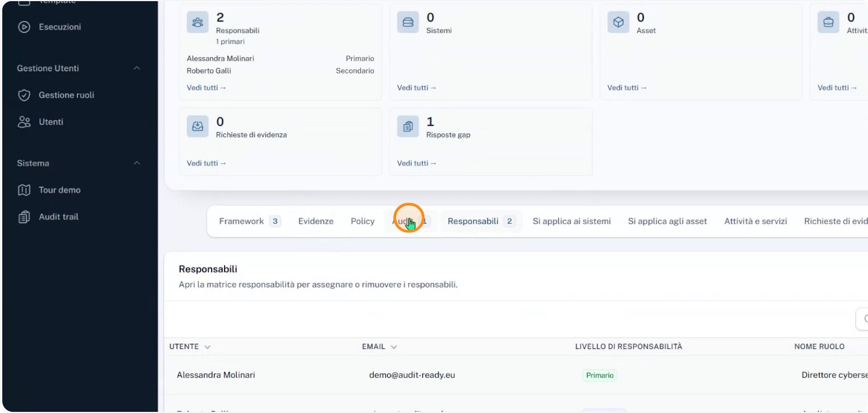
Task: Open Gestione ruoli in sidebar
Action: tap(66, 95)
